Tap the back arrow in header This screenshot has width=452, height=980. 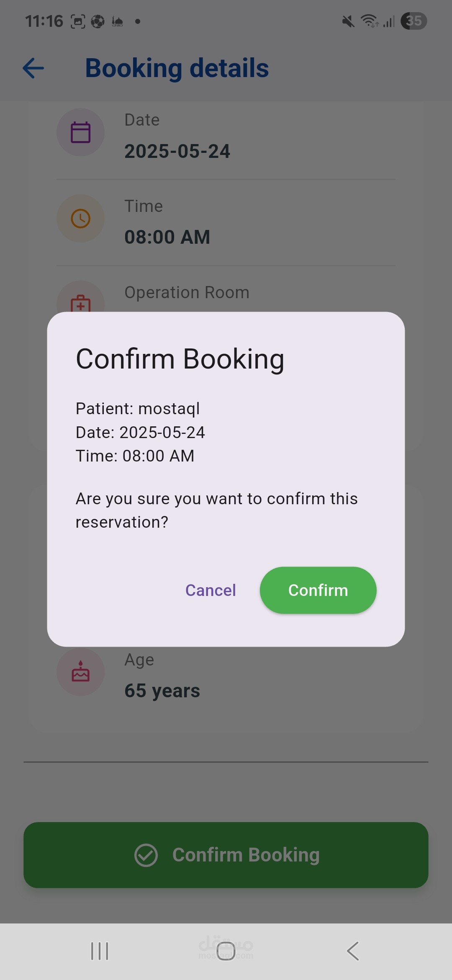[33, 68]
